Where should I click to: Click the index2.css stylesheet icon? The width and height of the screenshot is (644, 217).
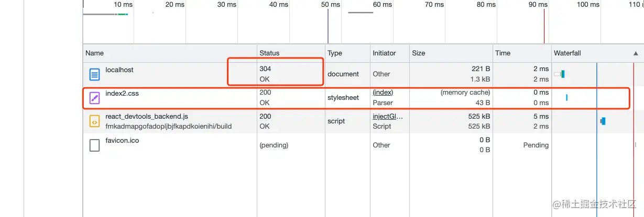(x=94, y=98)
